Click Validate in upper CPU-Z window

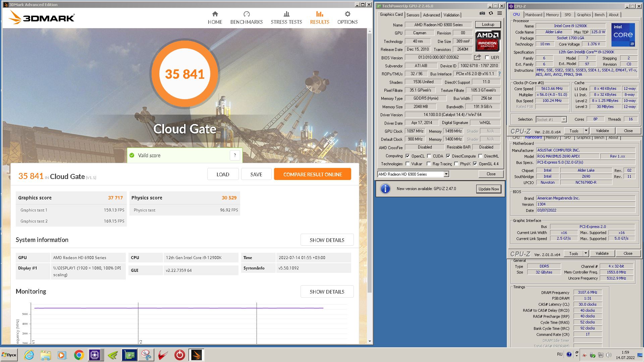[602, 131]
